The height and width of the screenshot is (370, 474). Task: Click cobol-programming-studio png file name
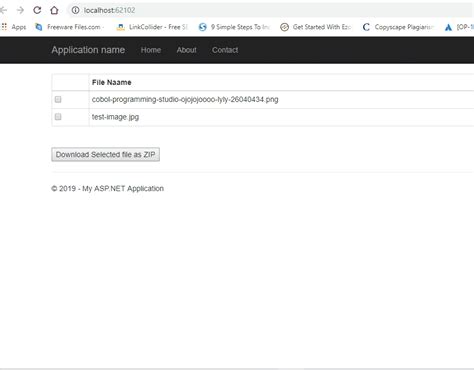point(185,99)
